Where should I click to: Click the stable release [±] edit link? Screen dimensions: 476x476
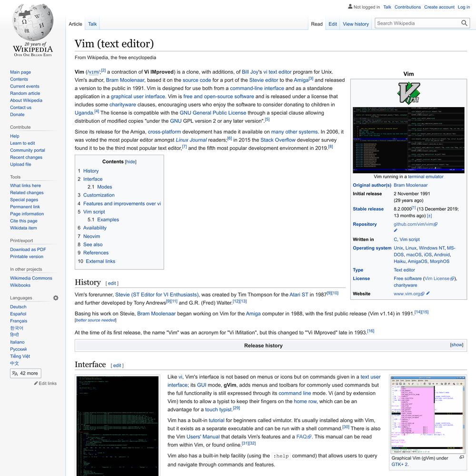[429, 216]
